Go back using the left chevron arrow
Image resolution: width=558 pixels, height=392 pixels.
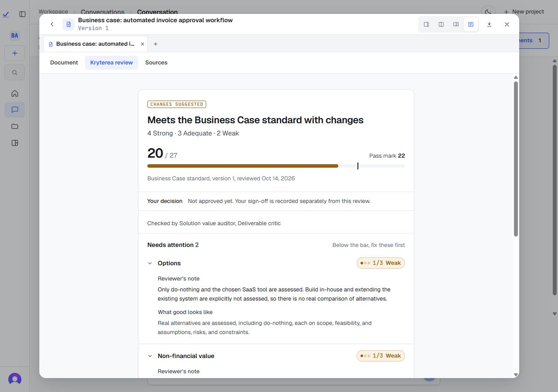pyautogui.click(x=52, y=24)
